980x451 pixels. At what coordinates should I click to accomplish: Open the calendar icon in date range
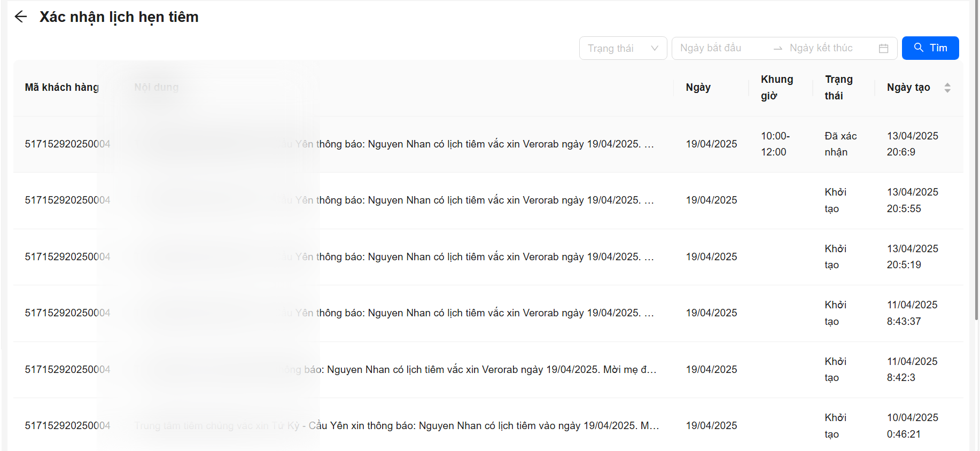pyautogui.click(x=883, y=49)
